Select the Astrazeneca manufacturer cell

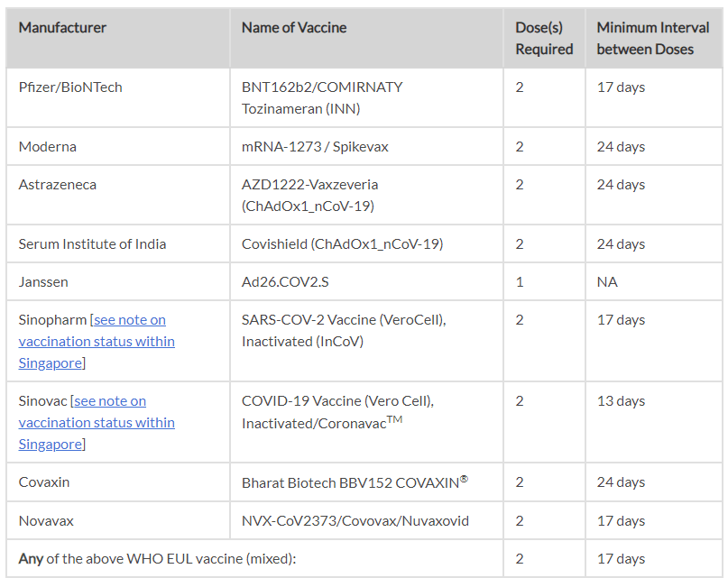tap(58, 185)
